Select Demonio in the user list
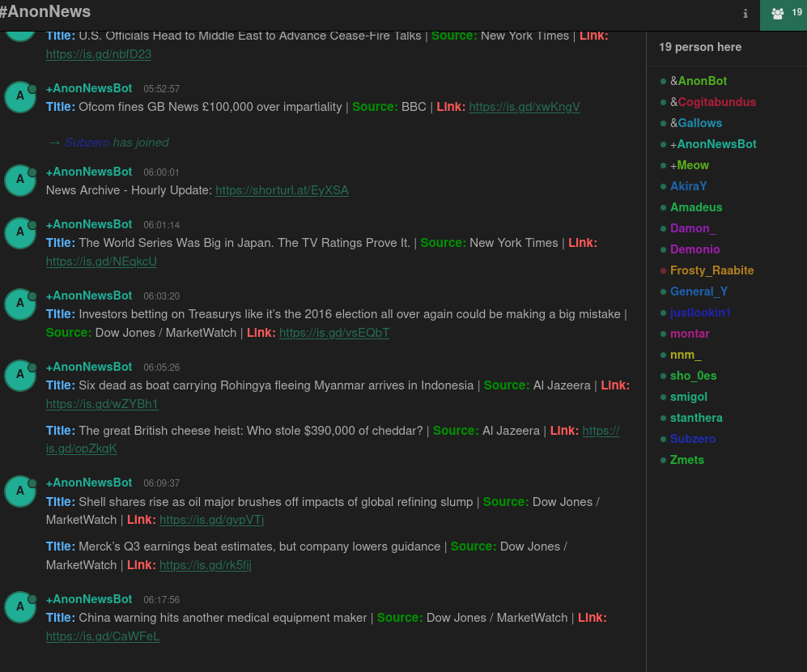This screenshot has width=807, height=672. (694, 249)
